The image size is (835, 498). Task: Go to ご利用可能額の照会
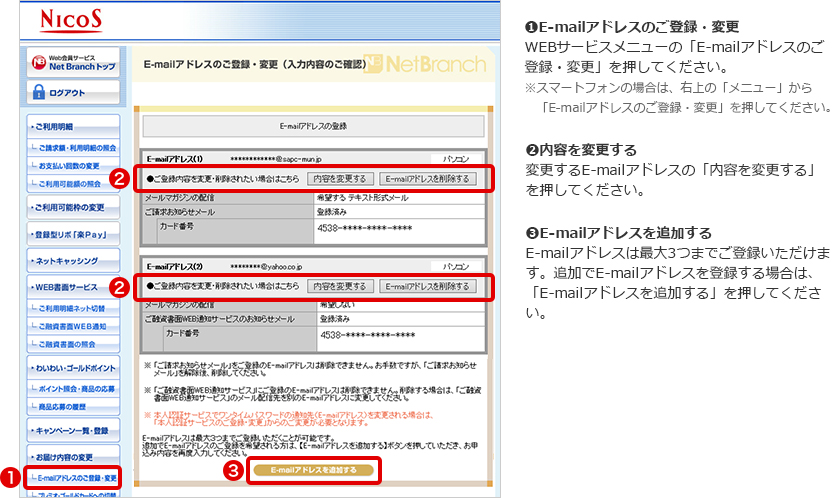72,184
